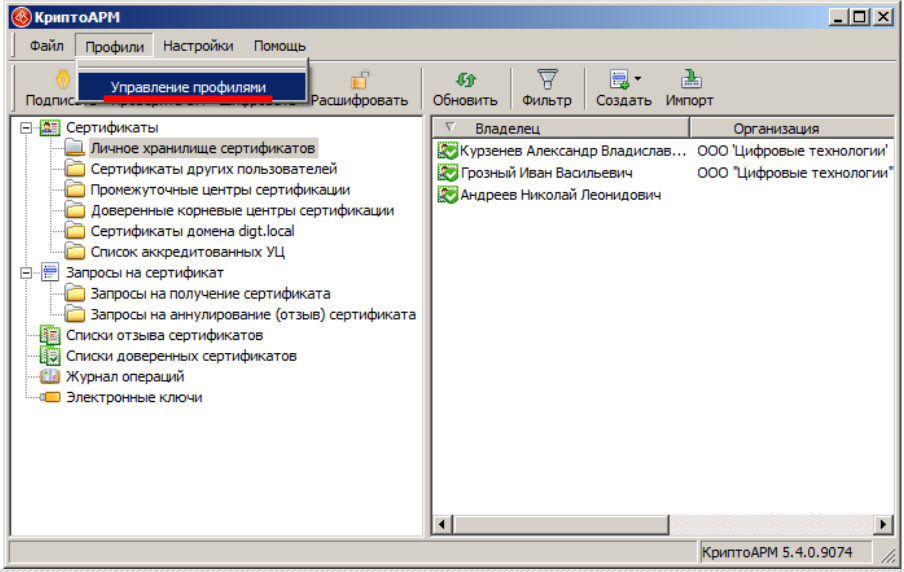Click the Списки доверенных сертификатов icon
Viewport: 904px width, 572px height.
point(50,356)
